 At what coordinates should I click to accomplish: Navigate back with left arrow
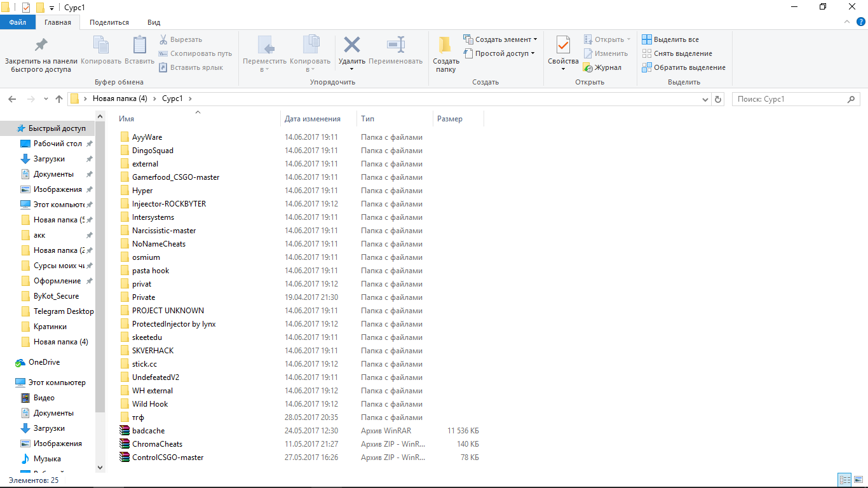tap(11, 99)
